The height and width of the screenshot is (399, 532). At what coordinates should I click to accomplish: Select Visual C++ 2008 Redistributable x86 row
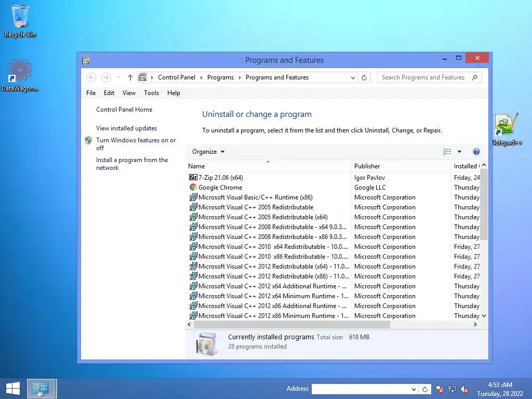coord(269,237)
